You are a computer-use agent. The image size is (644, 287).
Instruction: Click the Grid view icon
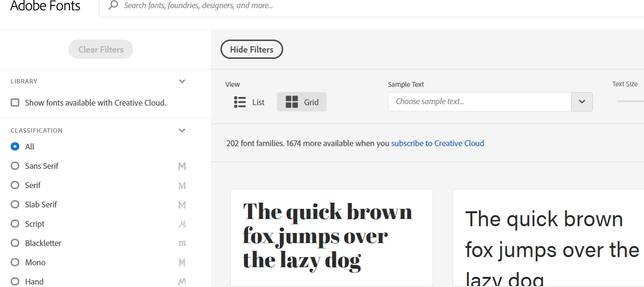pyautogui.click(x=292, y=102)
